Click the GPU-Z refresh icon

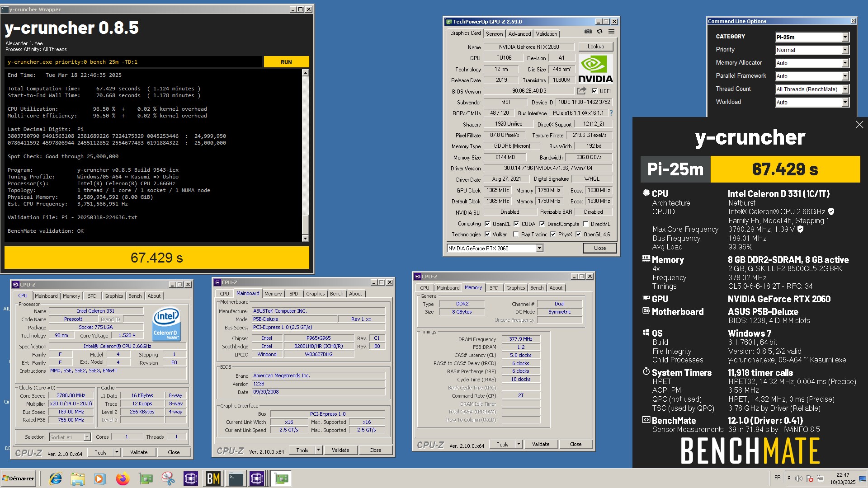tap(599, 32)
